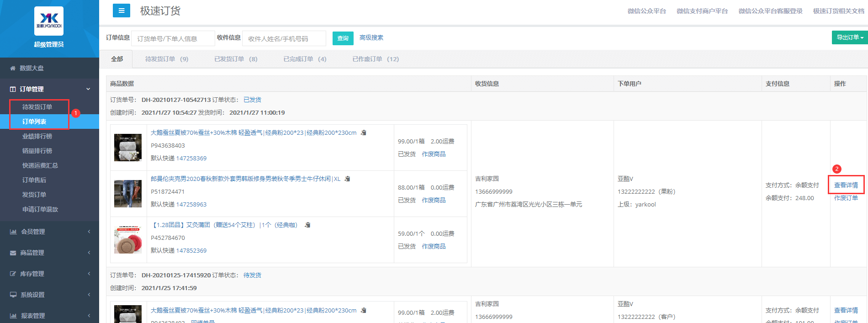Screen dimensions: 868x323
Task: Open 业绩排行榜 from the sidebar
Action: coord(37,136)
